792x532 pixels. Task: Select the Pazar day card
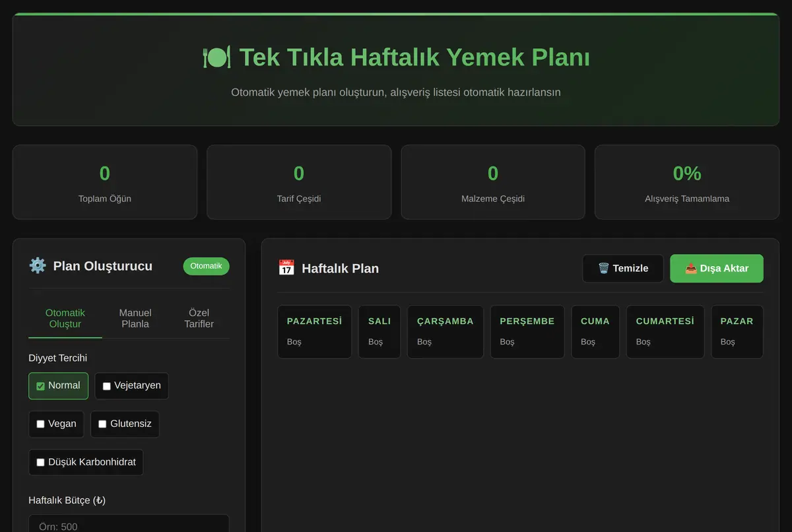(x=737, y=332)
